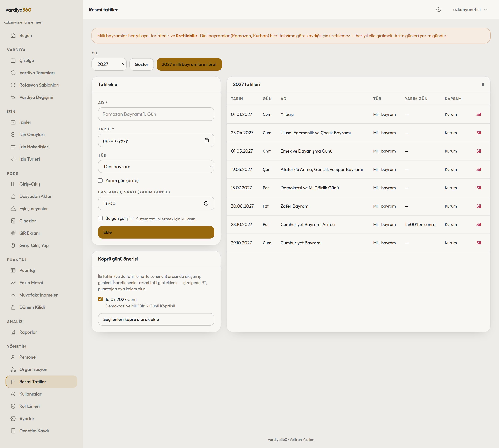499x448 pixels.
Task: Click İzin Türleri tag icon
Action: (13, 159)
